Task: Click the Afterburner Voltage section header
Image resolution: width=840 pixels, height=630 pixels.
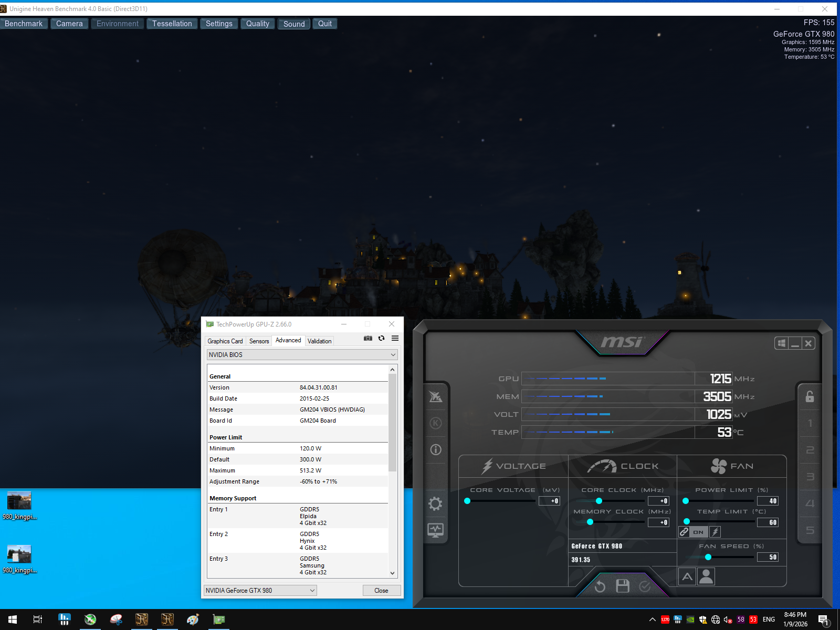Action: (513, 466)
